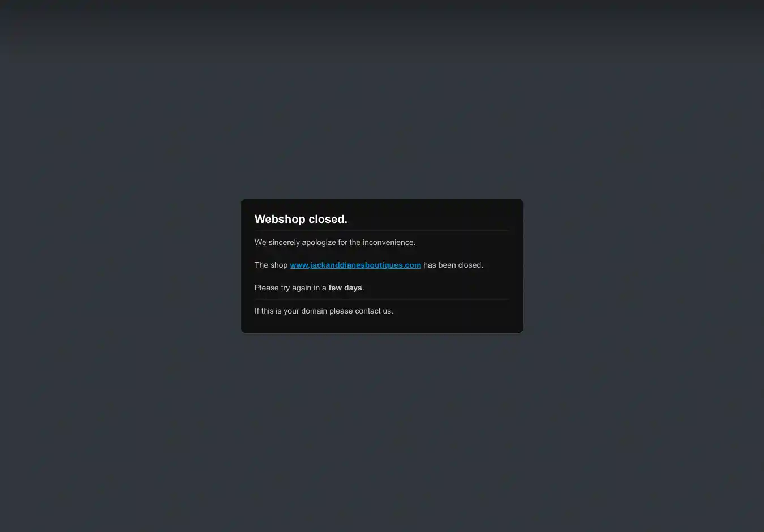This screenshot has height=532, width=764.
Task: Click the 'Please try again' text
Action: [283, 288]
